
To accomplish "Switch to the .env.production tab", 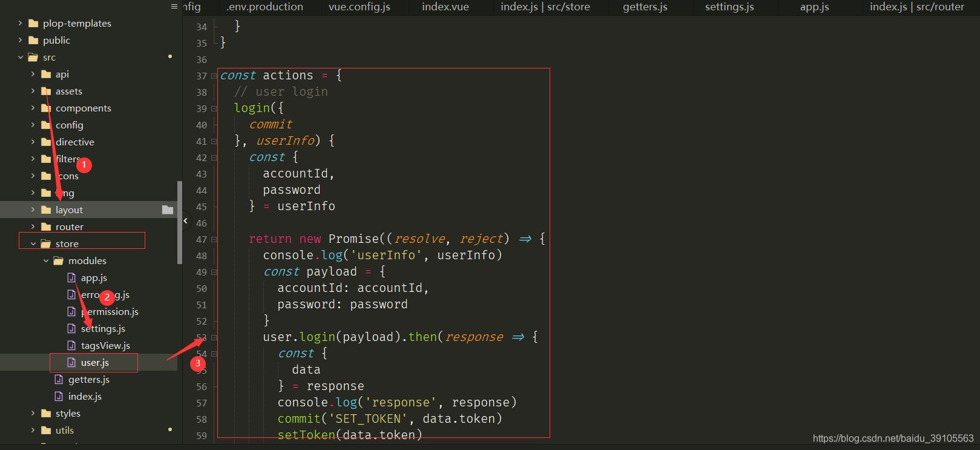I will [x=265, y=7].
